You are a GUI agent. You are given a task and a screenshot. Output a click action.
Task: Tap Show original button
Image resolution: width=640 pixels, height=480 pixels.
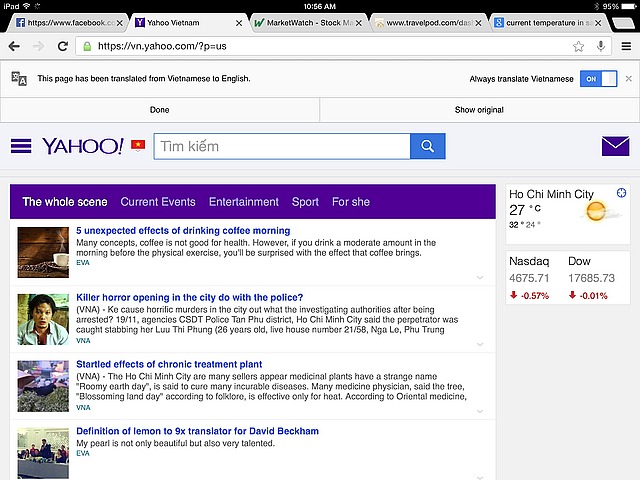(480, 110)
